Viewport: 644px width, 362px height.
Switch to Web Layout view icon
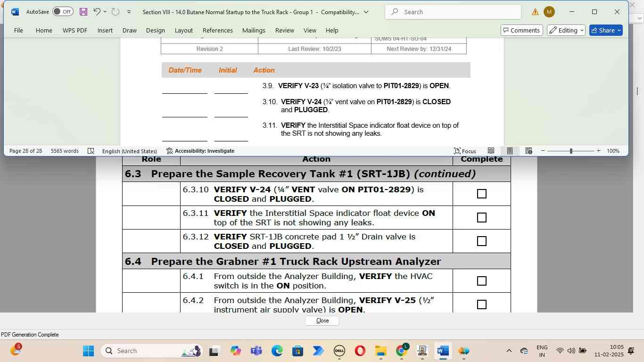[528, 151]
